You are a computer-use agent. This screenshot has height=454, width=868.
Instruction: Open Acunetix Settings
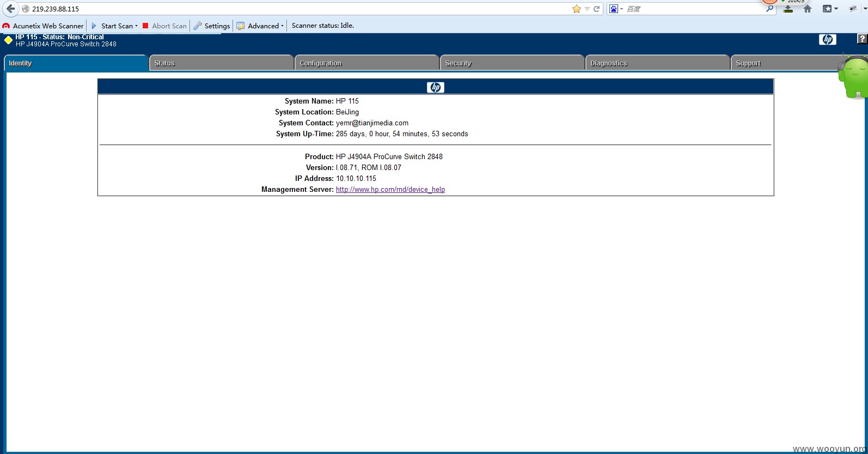(x=212, y=26)
